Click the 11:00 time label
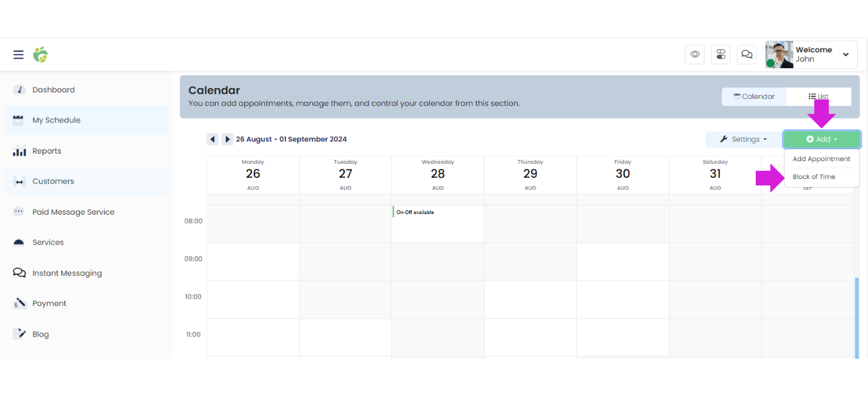This screenshot has height=397, width=868. [193, 335]
